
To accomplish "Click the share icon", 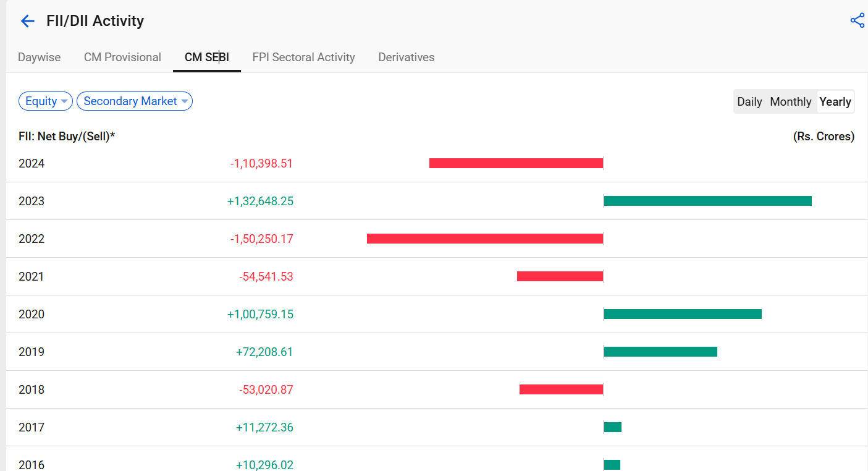I will [x=857, y=20].
